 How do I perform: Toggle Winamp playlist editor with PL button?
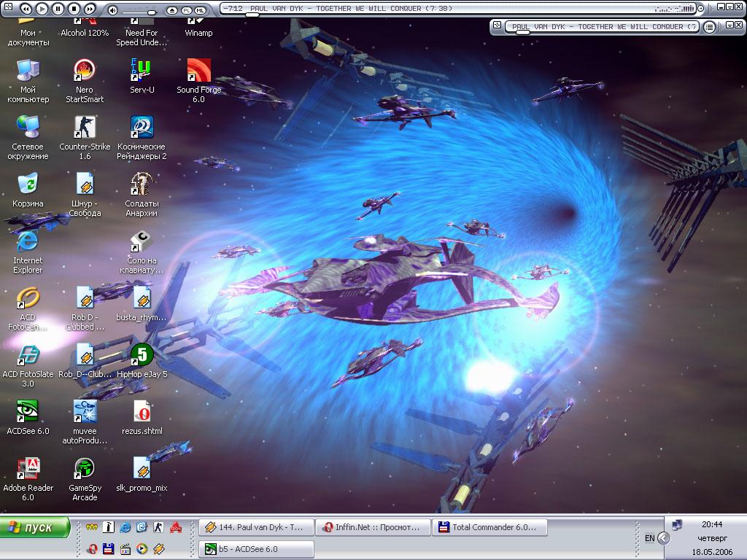186,10
